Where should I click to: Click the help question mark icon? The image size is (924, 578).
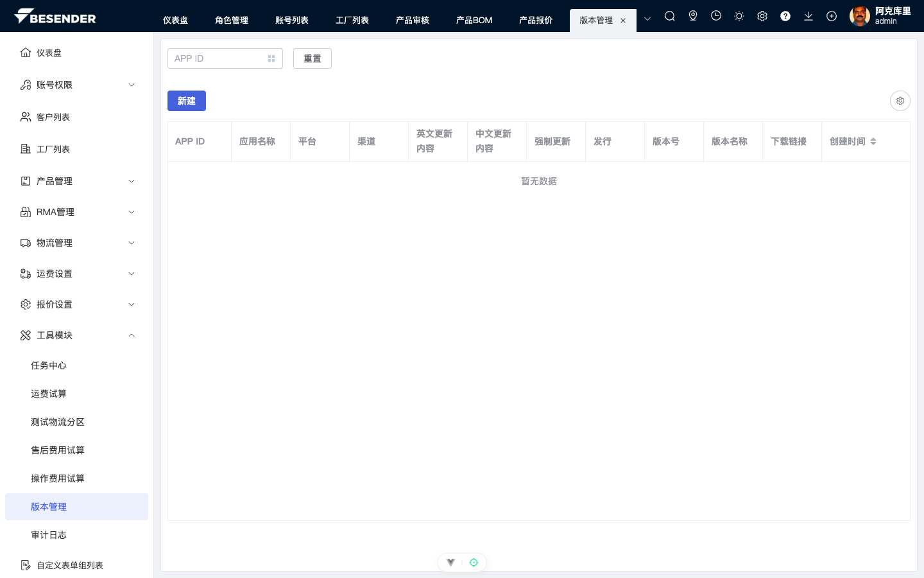pyautogui.click(x=785, y=16)
